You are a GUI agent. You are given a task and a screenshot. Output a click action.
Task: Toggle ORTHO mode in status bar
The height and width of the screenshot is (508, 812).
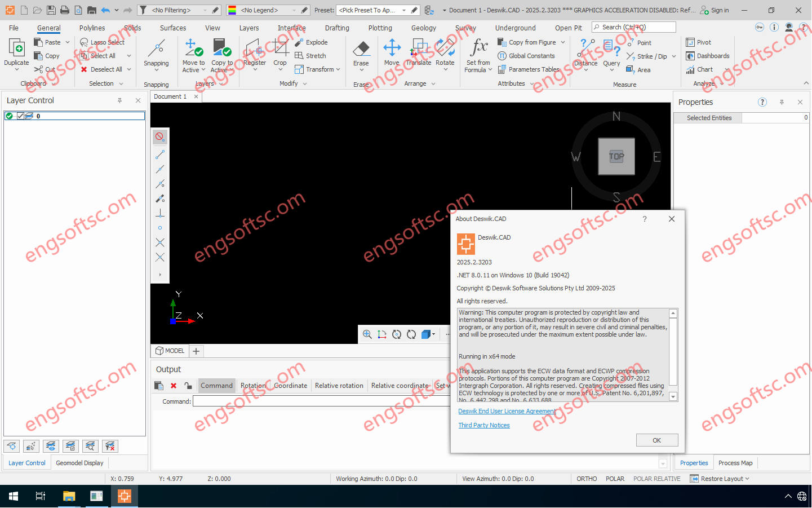click(x=586, y=479)
